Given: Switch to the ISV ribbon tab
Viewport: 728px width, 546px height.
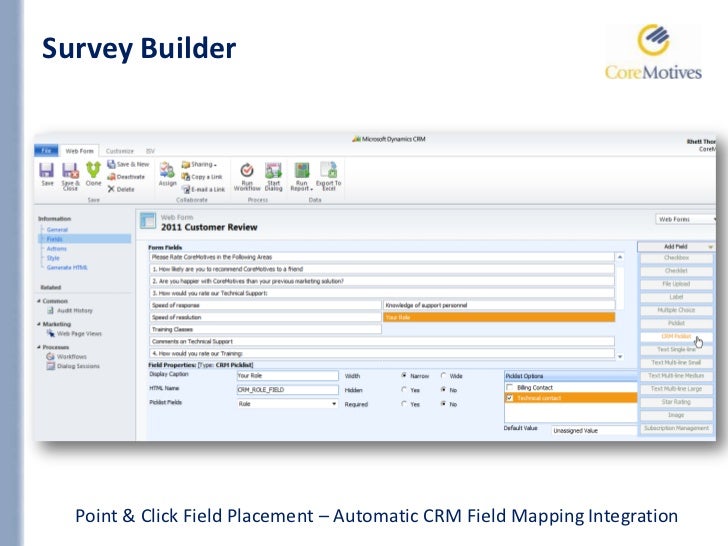Looking at the screenshot, I should [x=150, y=151].
